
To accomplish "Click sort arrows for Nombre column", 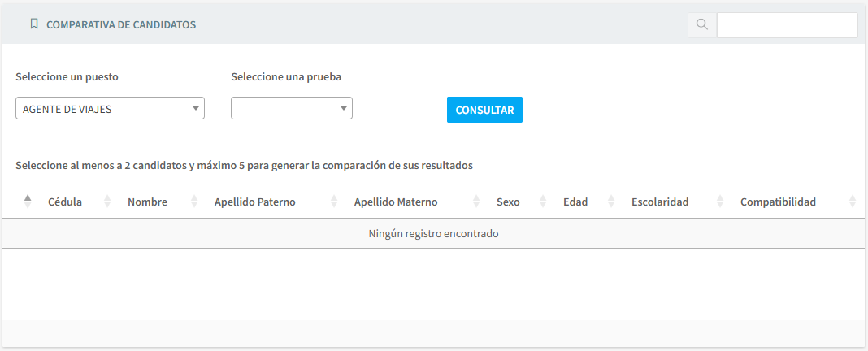I will 193,201.
